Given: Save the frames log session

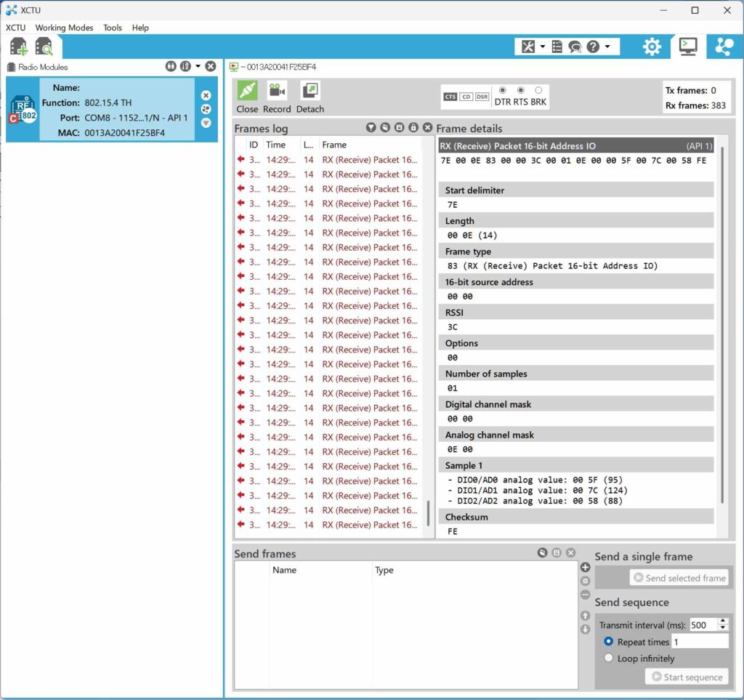Looking at the screenshot, I should [399, 127].
